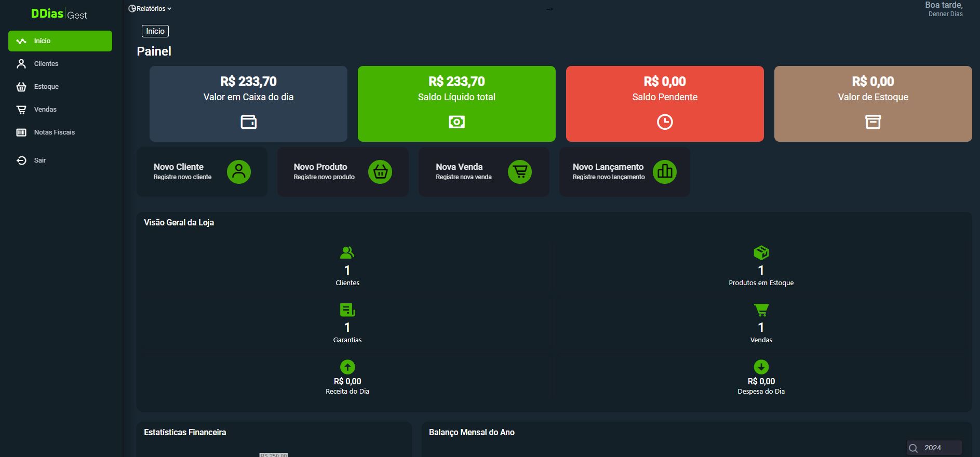Click the wallet icon in Valor em Caixa card
Image resolution: width=980 pixels, height=457 pixels.
(x=248, y=122)
